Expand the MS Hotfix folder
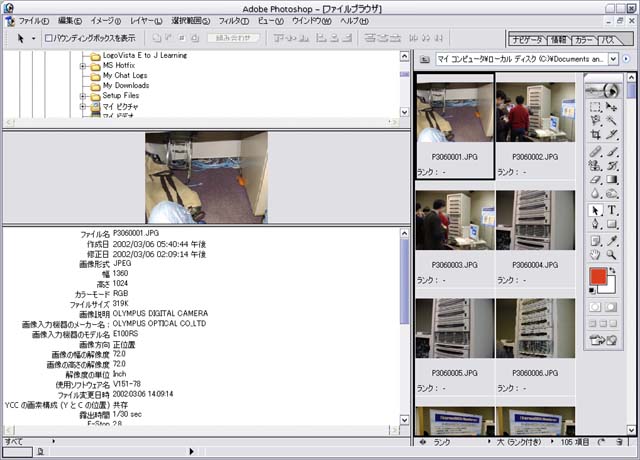The width and height of the screenshot is (640, 460). coord(83,65)
